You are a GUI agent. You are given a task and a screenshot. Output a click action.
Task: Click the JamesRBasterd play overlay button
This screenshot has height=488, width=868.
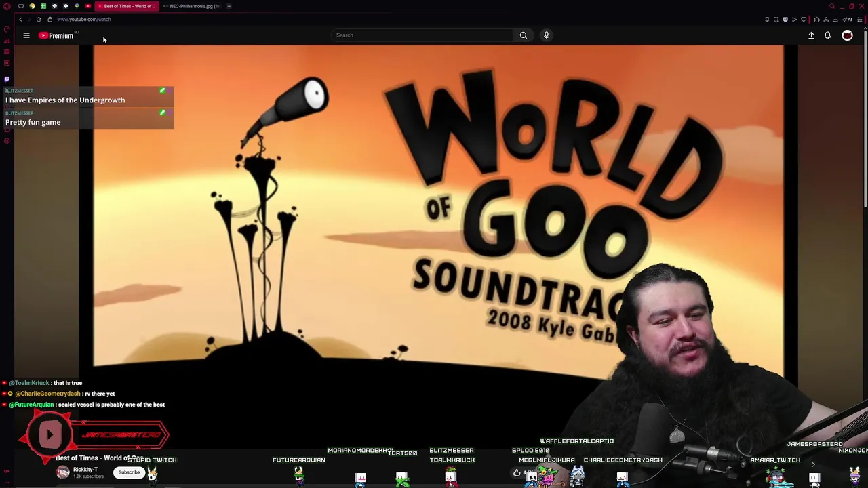click(x=50, y=434)
